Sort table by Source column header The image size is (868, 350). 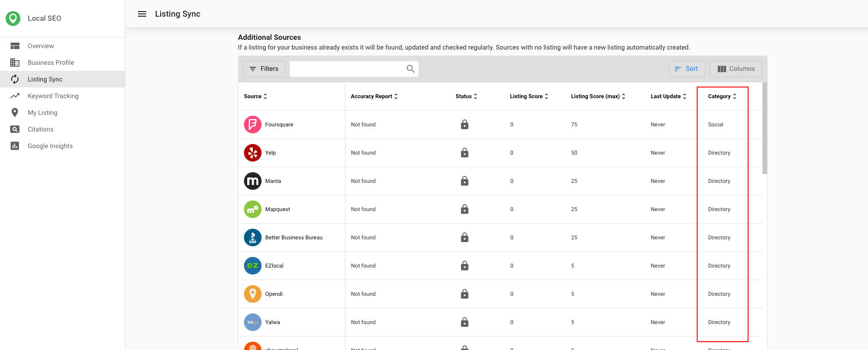click(x=256, y=96)
